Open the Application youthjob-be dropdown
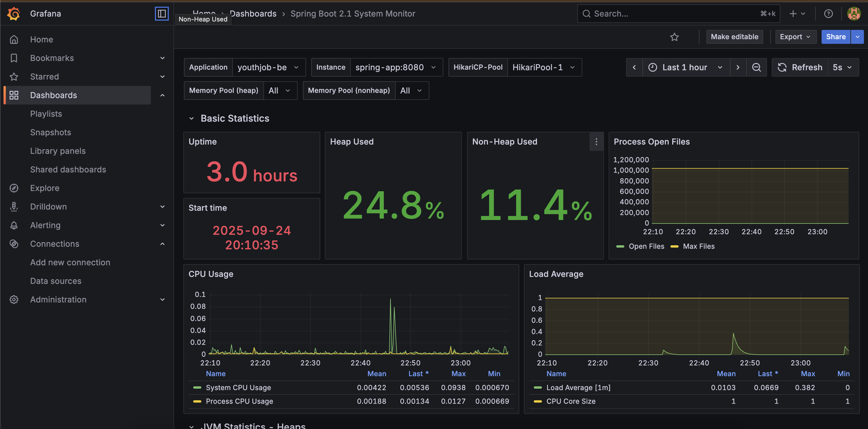This screenshot has height=429, width=868. pyautogui.click(x=268, y=67)
